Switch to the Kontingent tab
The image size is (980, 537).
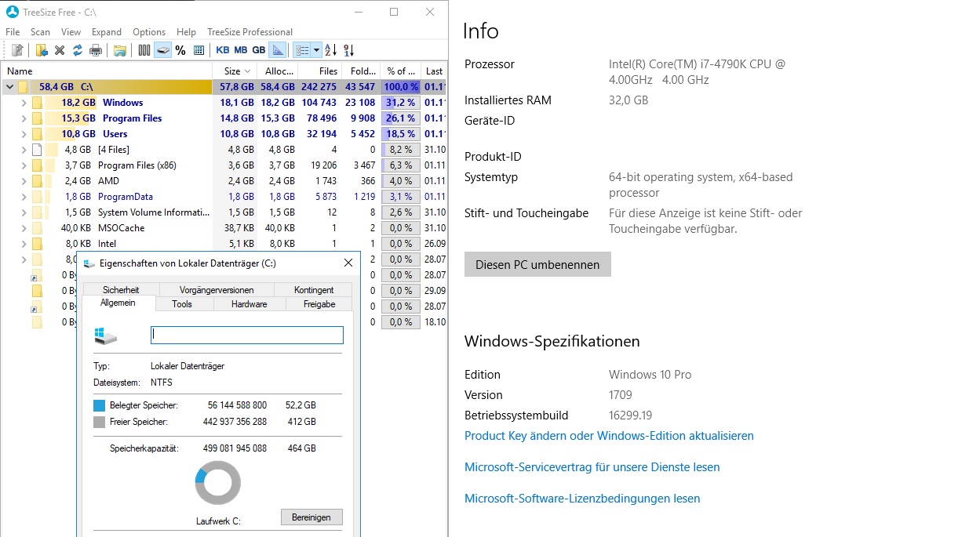314,290
